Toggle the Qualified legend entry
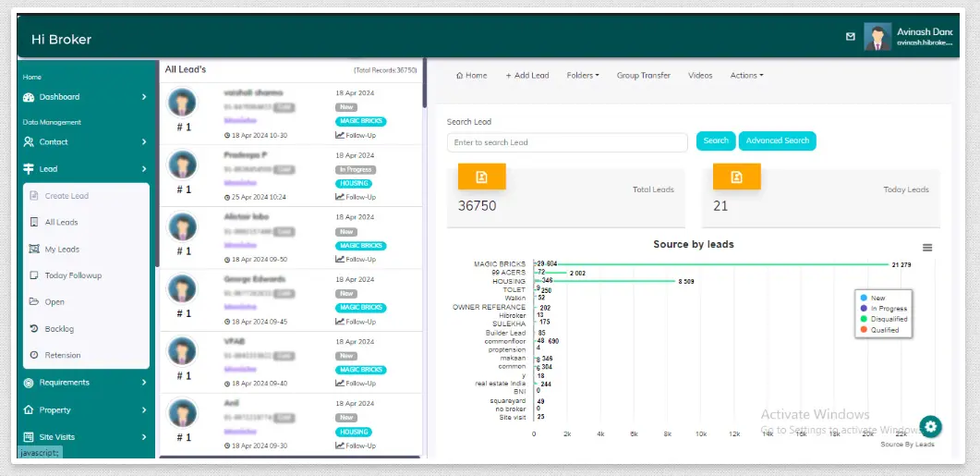This screenshot has width=980, height=476. tap(884, 329)
